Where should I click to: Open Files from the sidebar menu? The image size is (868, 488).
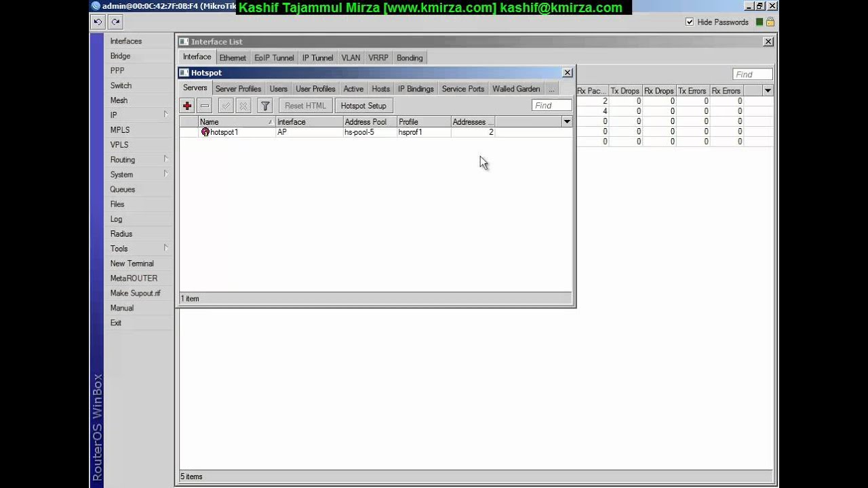tap(117, 204)
